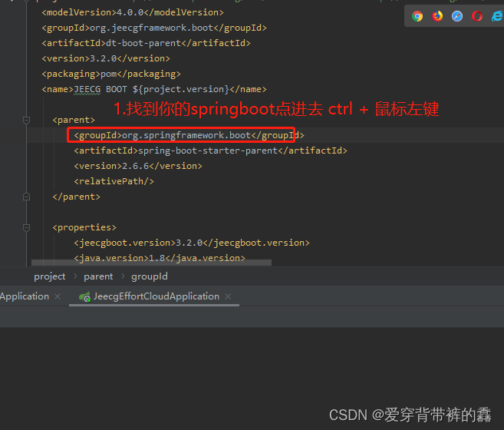Click spring-boot-starter-parent artifactId line
The height and width of the screenshot is (430, 504).
[x=210, y=150]
